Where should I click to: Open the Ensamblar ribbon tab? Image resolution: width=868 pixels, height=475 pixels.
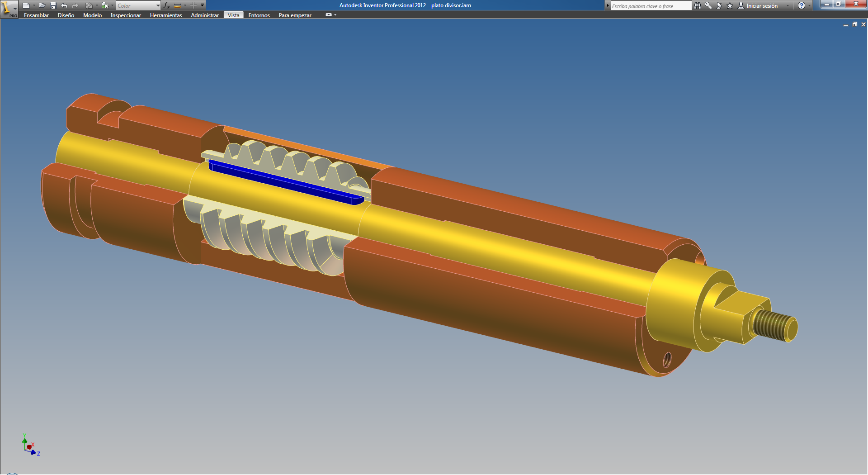pyautogui.click(x=36, y=15)
